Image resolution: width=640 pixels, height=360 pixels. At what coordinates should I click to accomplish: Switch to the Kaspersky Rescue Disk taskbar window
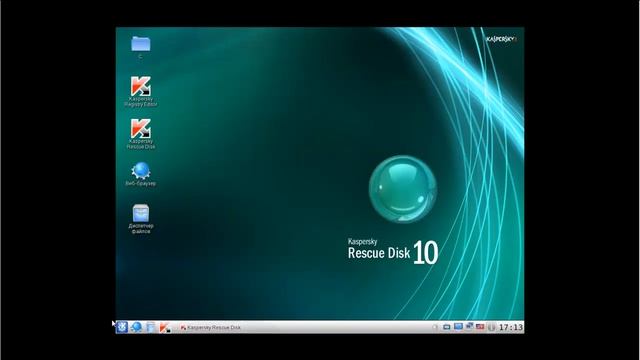pyautogui.click(x=211, y=327)
